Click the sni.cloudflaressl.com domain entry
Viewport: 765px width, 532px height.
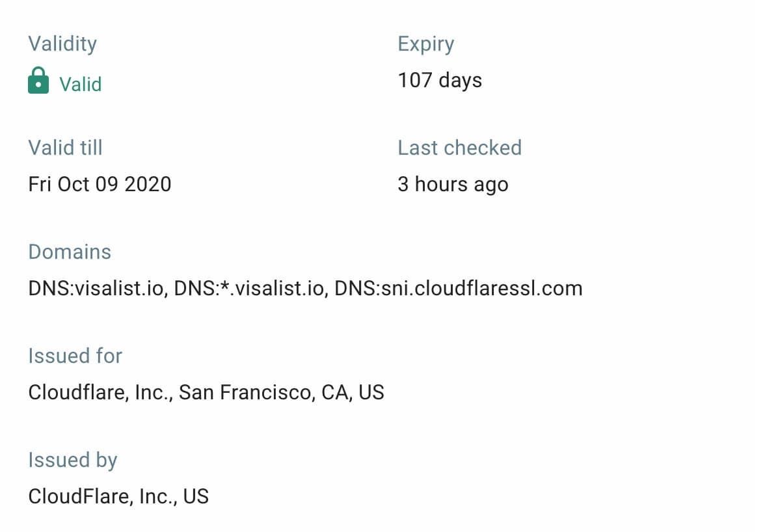click(459, 288)
